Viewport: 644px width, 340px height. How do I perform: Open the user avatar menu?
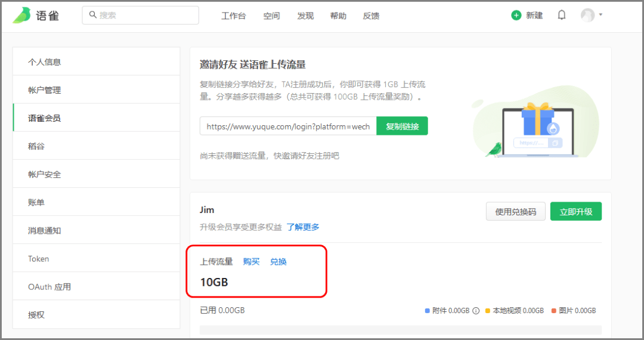point(587,15)
